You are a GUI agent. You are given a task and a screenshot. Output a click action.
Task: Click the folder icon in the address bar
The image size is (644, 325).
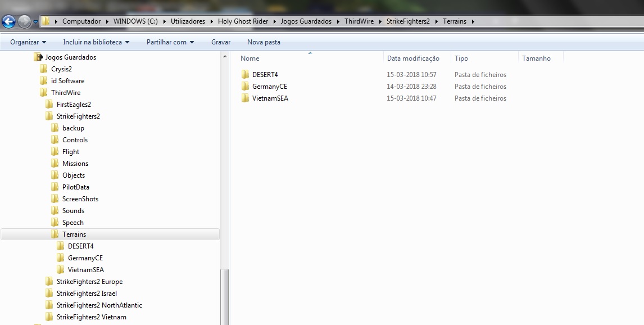pyautogui.click(x=46, y=21)
